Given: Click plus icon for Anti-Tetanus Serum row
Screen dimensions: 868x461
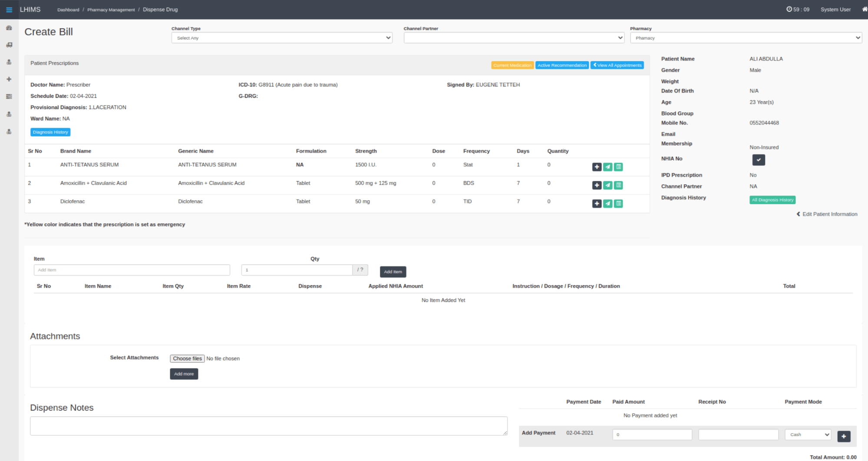Looking at the screenshot, I should coord(597,167).
